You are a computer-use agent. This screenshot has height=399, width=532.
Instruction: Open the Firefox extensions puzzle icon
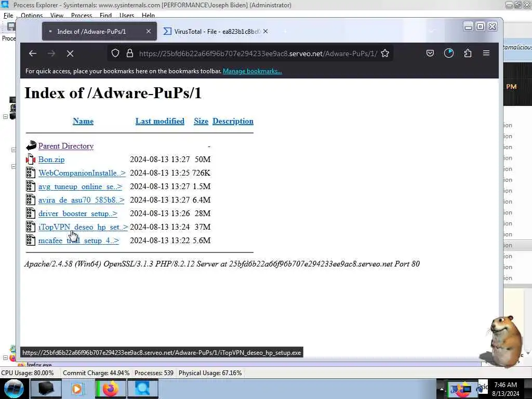coord(468,54)
